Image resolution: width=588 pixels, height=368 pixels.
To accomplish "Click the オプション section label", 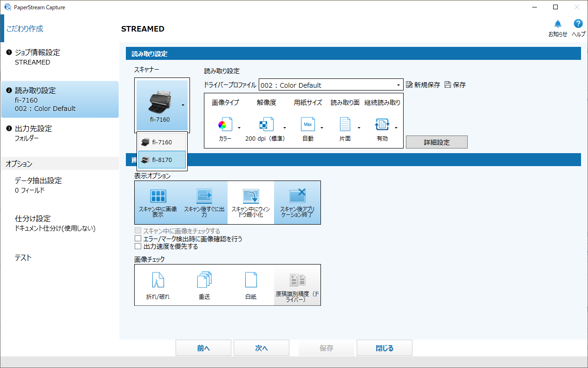I will pos(19,163).
